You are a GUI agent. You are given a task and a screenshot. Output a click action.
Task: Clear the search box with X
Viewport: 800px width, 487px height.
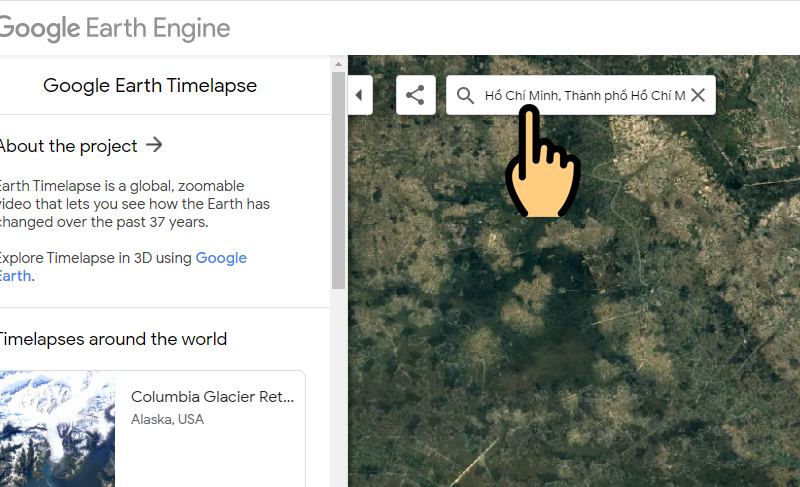tap(697, 95)
